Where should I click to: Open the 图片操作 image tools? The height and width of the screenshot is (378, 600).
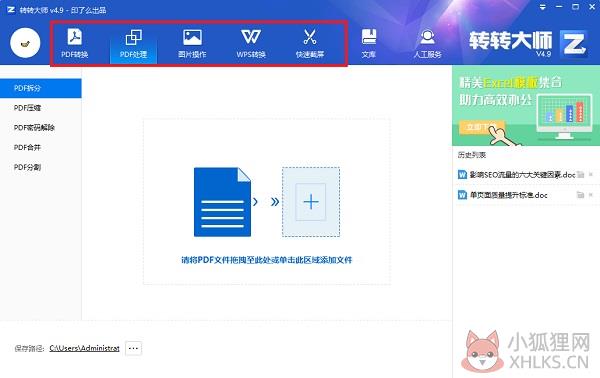coord(192,43)
